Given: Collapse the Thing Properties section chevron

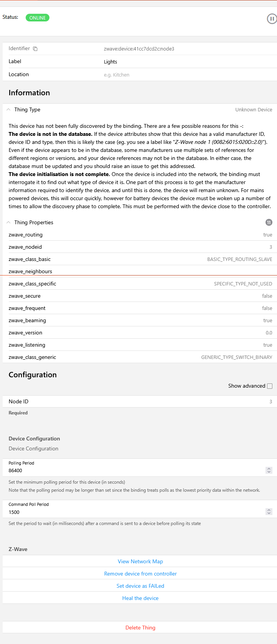Looking at the screenshot, I should (x=8, y=222).
